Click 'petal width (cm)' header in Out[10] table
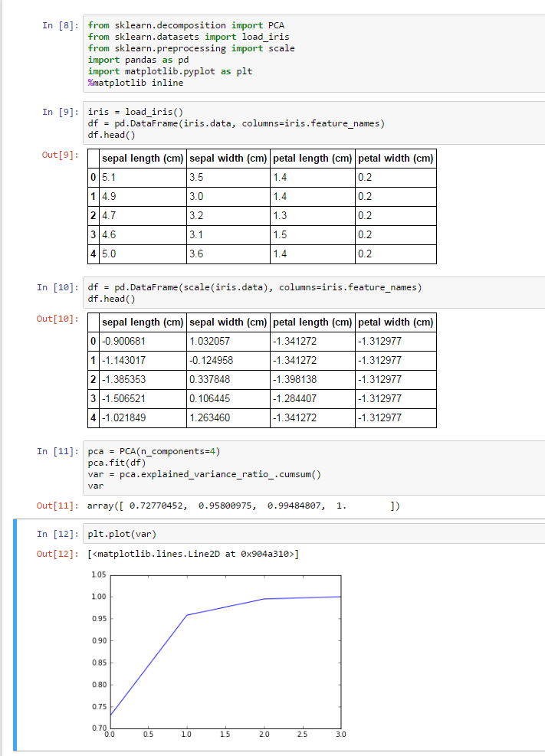This screenshot has height=756, width=545. [396, 322]
